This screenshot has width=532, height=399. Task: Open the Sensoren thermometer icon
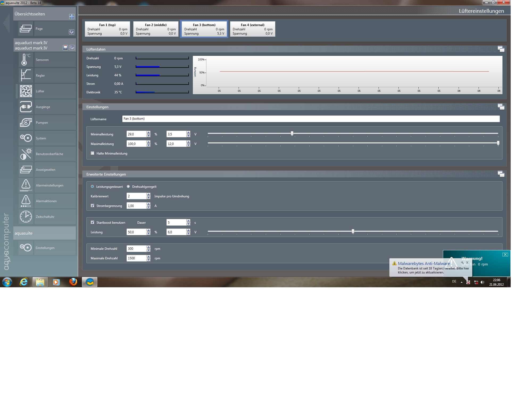pos(26,60)
